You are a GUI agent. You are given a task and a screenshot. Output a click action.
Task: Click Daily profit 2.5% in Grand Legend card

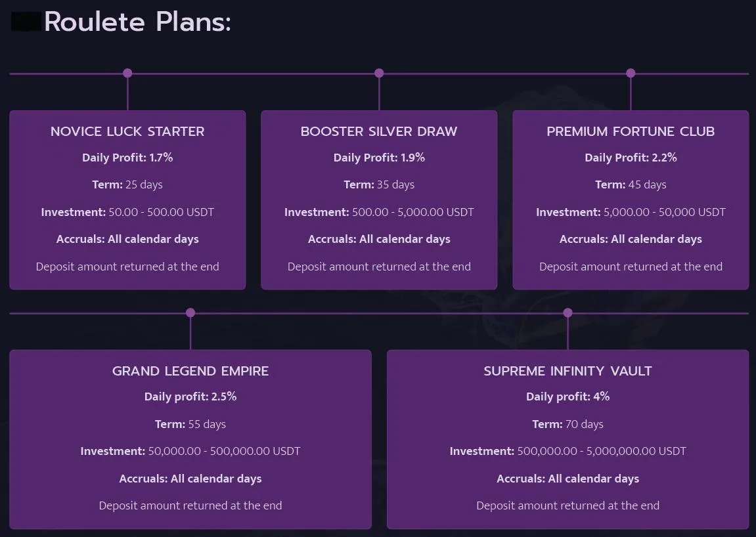190,397
